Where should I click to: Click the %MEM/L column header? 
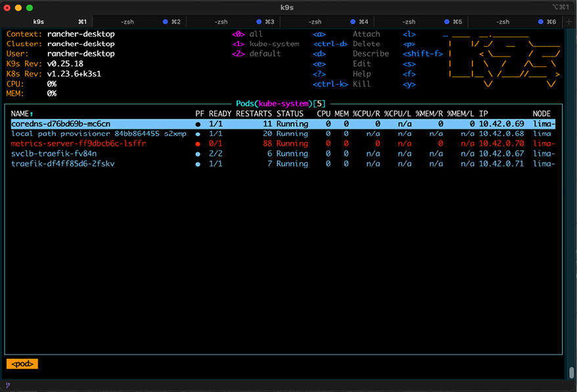460,114
